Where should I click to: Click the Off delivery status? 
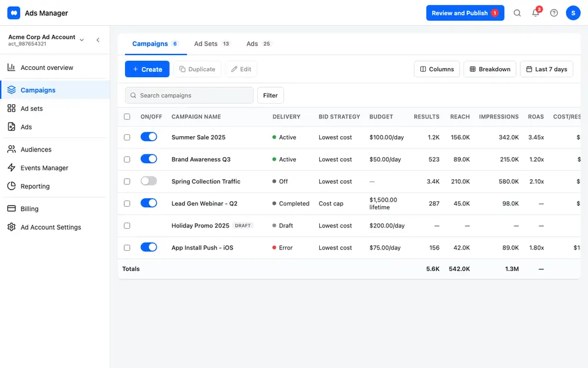pos(280,182)
